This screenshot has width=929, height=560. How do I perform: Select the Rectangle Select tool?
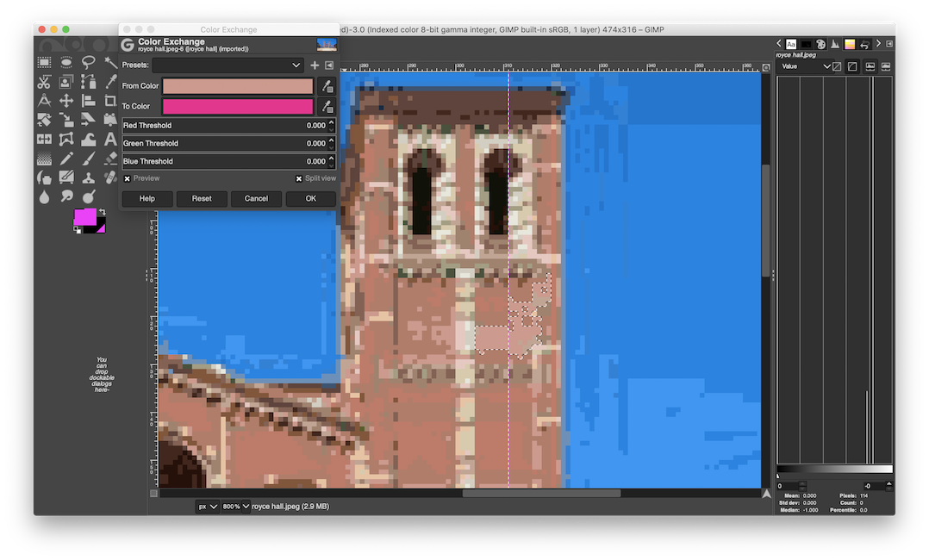(44, 62)
